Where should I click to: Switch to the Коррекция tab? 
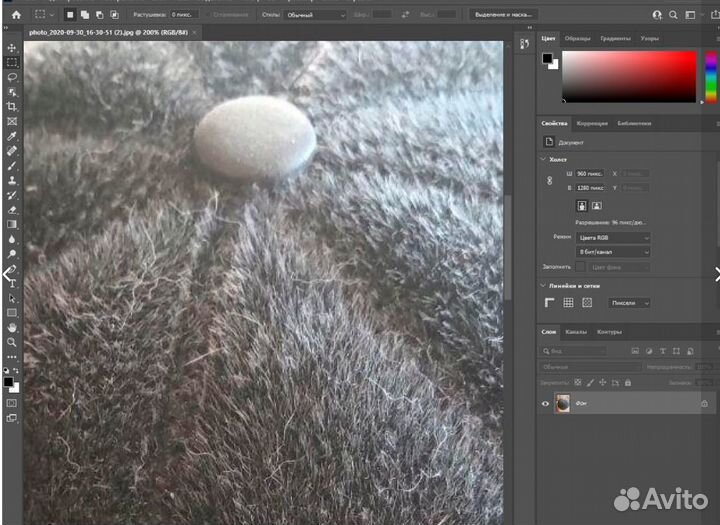coord(592,124)
